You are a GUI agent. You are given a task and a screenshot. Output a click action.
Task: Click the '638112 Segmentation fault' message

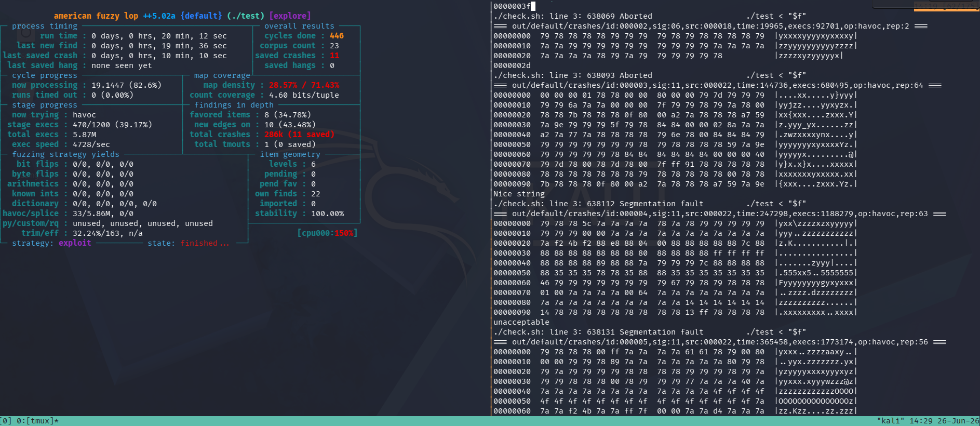pos(645,204)
